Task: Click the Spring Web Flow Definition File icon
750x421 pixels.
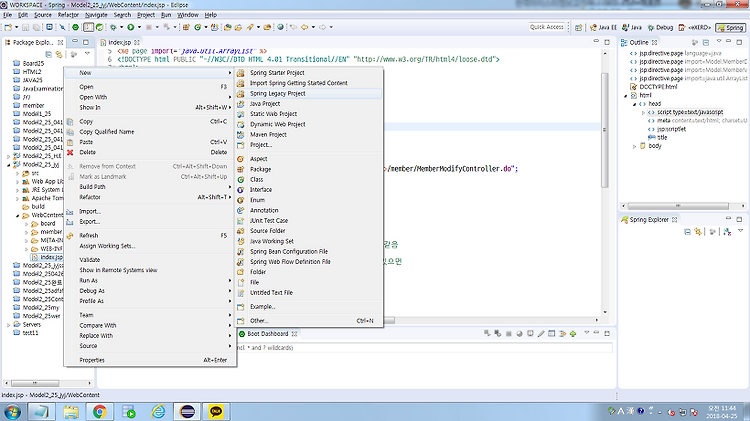Action: [241, 262]
